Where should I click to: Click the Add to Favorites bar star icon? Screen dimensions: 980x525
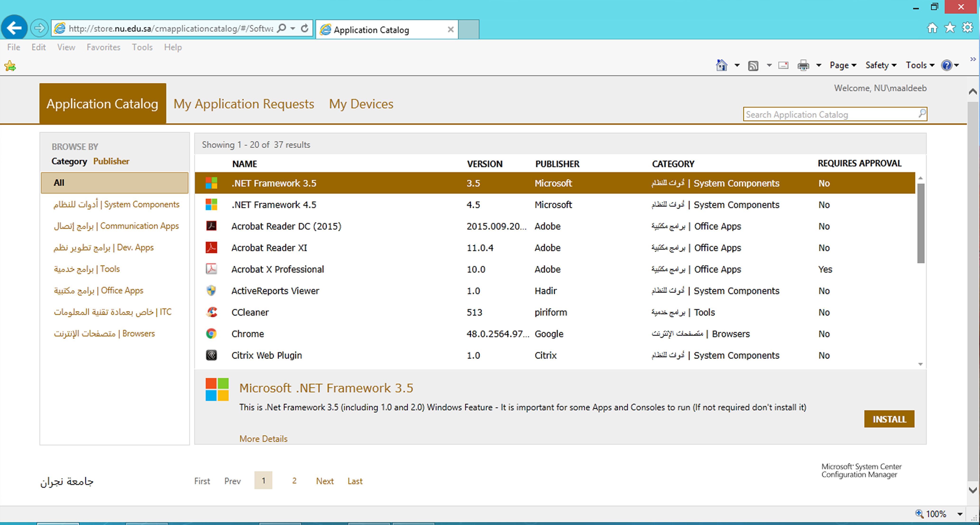tap(10, 66)
